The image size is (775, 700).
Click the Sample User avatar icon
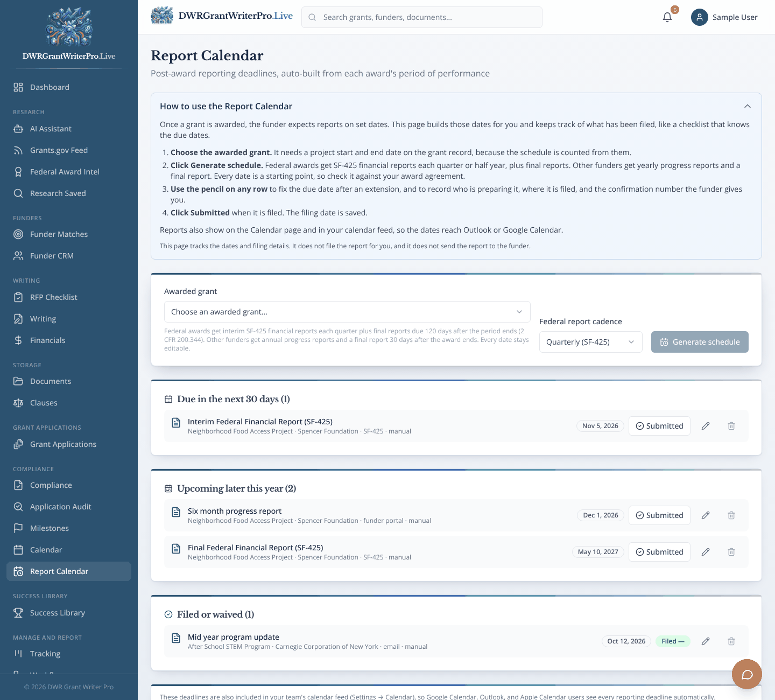[x=700, y=17]
